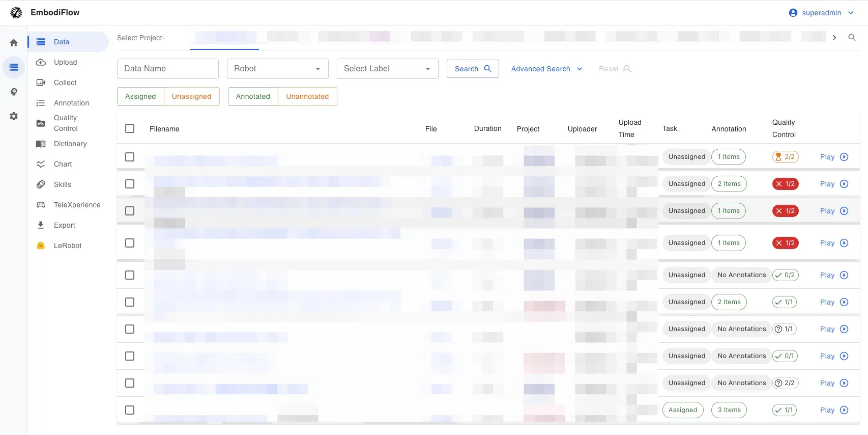
Task: Open the LeRobot emoji icon
Action: [x=41, y=246]
